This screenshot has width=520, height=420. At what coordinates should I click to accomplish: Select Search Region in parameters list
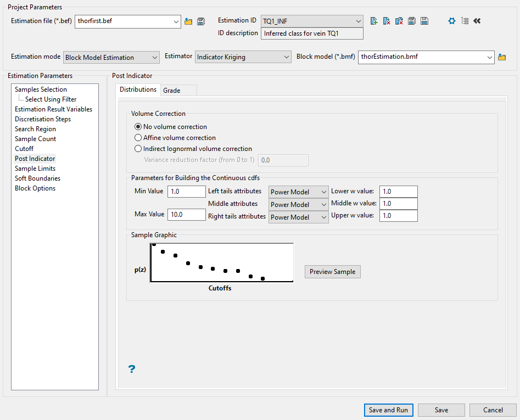pyautogui.click(x=35, y=129)
